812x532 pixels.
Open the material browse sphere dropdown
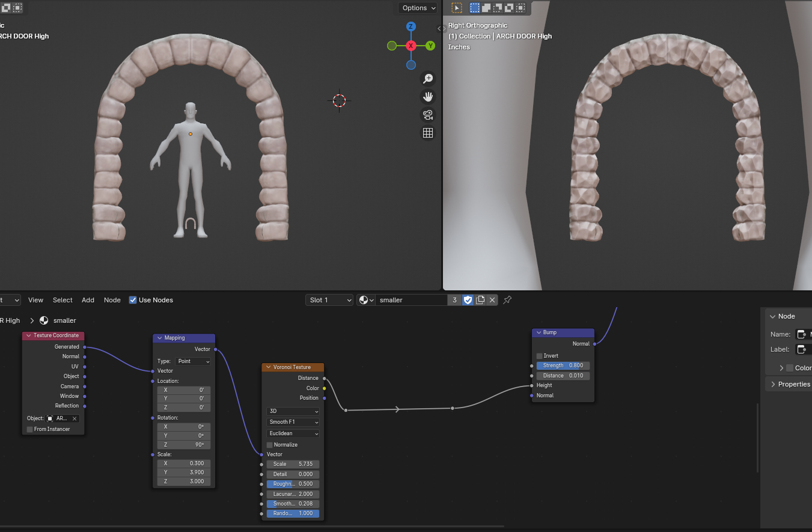[x=366, y=300]
